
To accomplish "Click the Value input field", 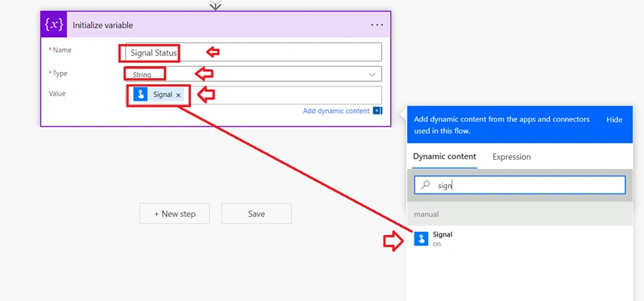I will pyautogui.click(x=253, y=95).
